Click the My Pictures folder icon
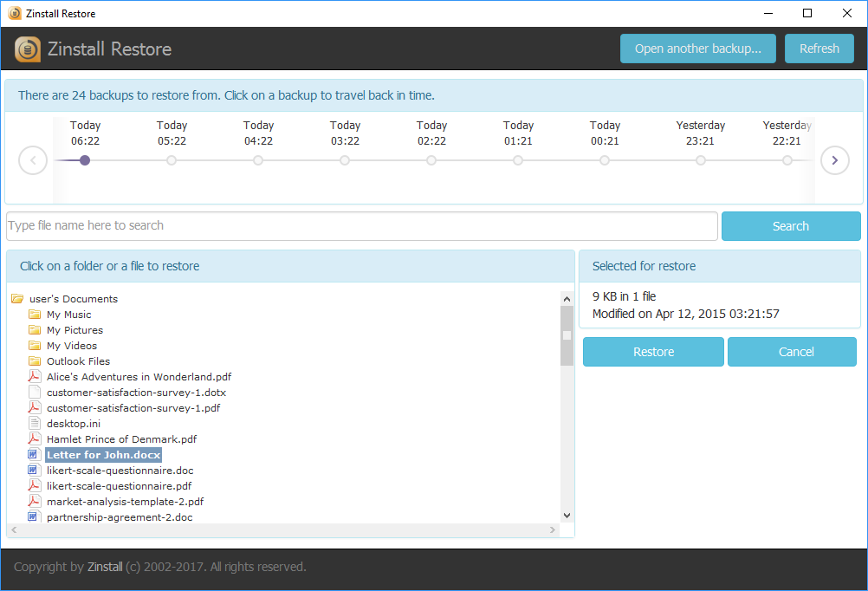 tap(35, 330)
